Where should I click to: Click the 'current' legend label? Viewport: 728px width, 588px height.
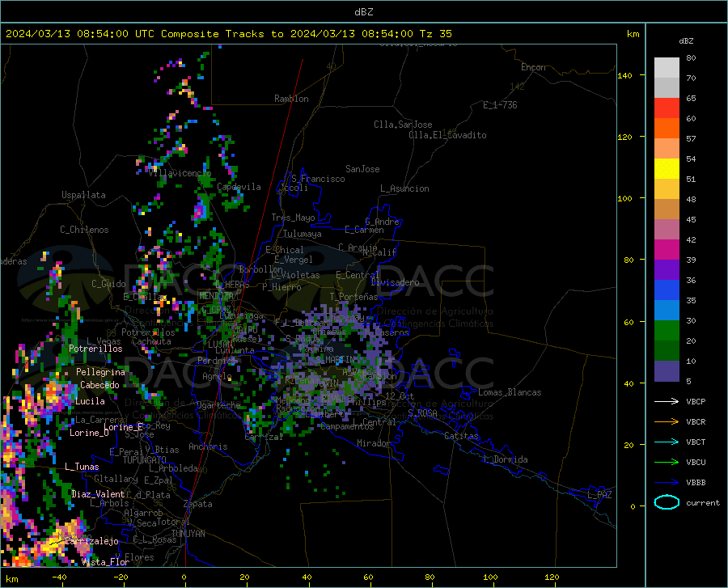click(702, 503)
